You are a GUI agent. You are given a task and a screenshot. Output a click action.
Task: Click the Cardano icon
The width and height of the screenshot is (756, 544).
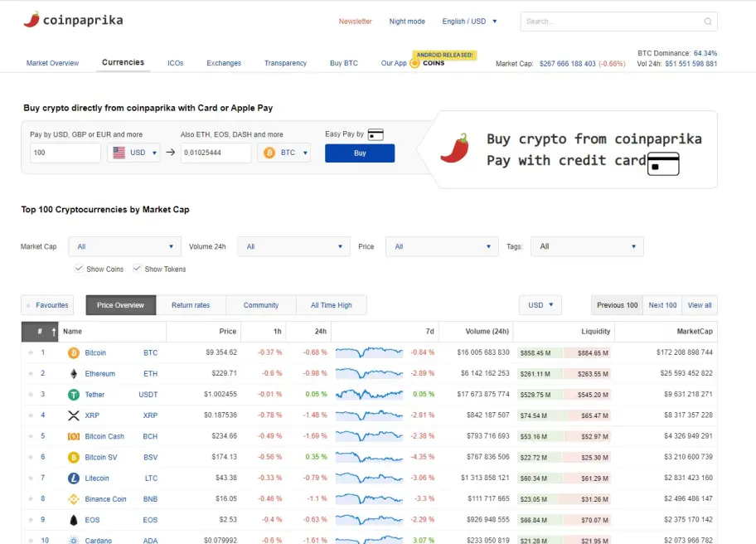pyautogui.click(x=73, y=540)
